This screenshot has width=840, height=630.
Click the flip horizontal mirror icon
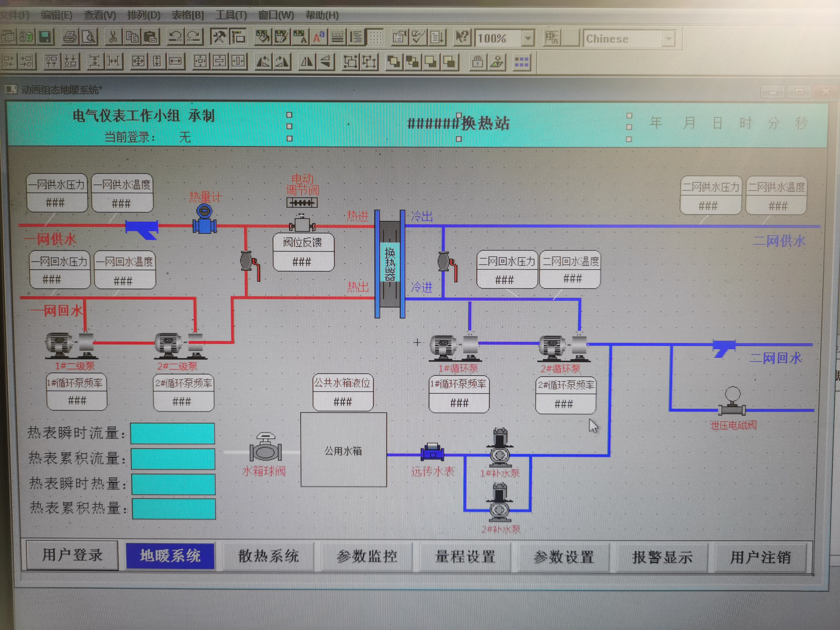point(307,62)
